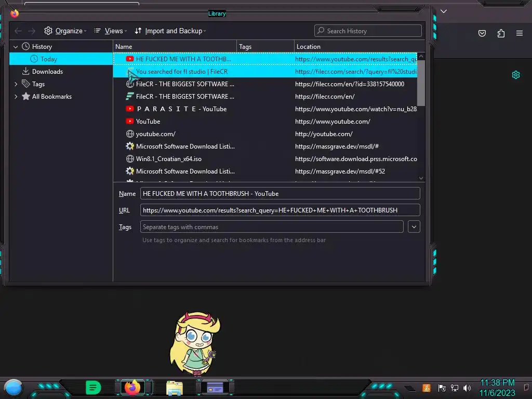The width and height of the screenshot is (532, 399).
Task: Select FileCR entry with id=338157540000 URL
Action: pos(265,84)
